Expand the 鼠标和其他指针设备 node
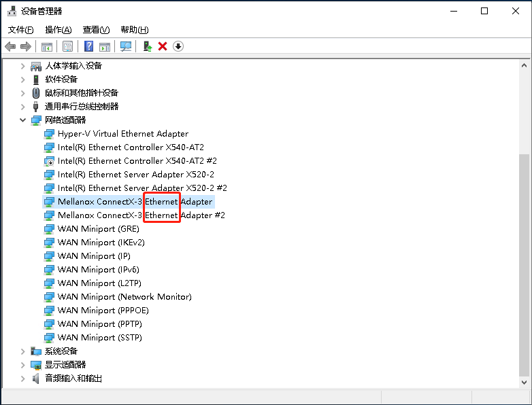532x405 pixels. (x=22, y=93)
